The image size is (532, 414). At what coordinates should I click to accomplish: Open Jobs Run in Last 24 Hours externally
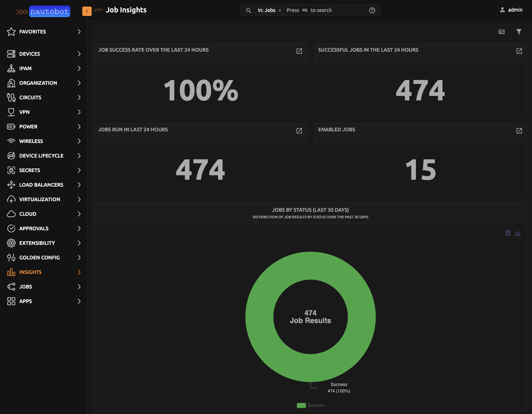[299, 131]
